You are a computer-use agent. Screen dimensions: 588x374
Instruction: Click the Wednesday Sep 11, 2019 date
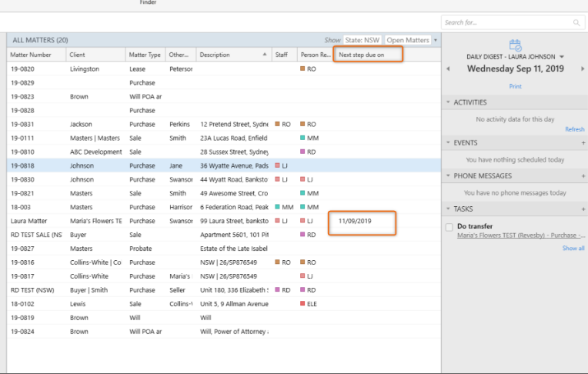click(x=515, y=68)
